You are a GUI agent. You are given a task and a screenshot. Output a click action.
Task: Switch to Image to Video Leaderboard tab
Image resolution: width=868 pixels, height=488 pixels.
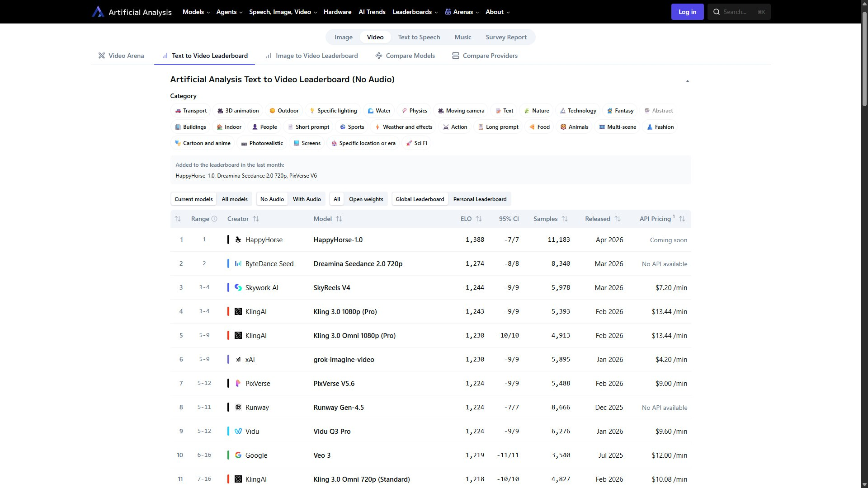(x=312, y=56)
